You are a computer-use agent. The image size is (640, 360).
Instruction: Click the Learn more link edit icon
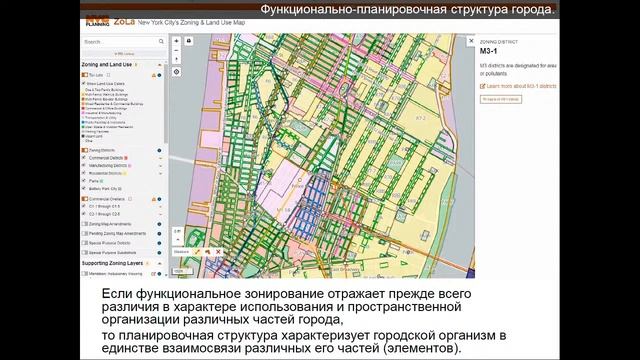coord(482,86)
